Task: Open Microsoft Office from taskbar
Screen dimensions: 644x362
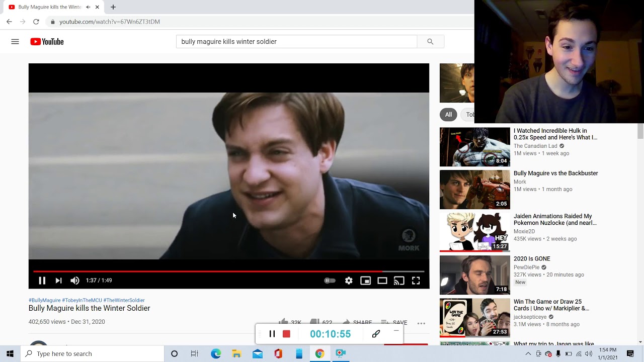Action: pyautogui.click(x=278, y=353)
